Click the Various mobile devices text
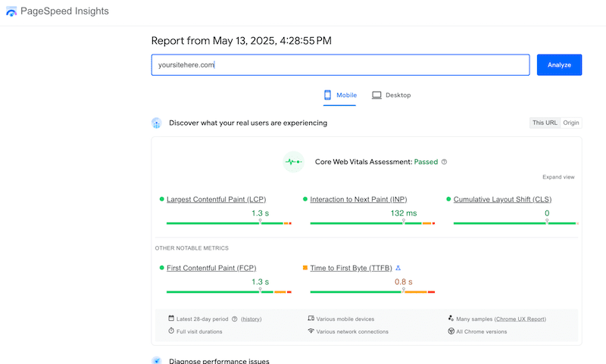Image resolution: width=606 pixels, height=364 pixels. click(345, 319)
